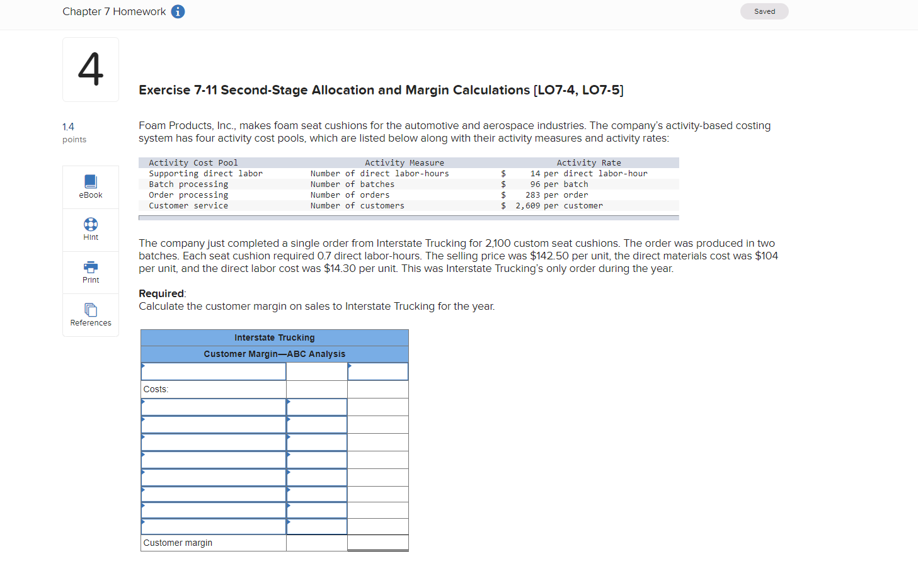Click the Customer Margin—ABC Analysis header bar
Image resolution: width=918 pixels, height=588 pixels.
click(x=274, y=354)
